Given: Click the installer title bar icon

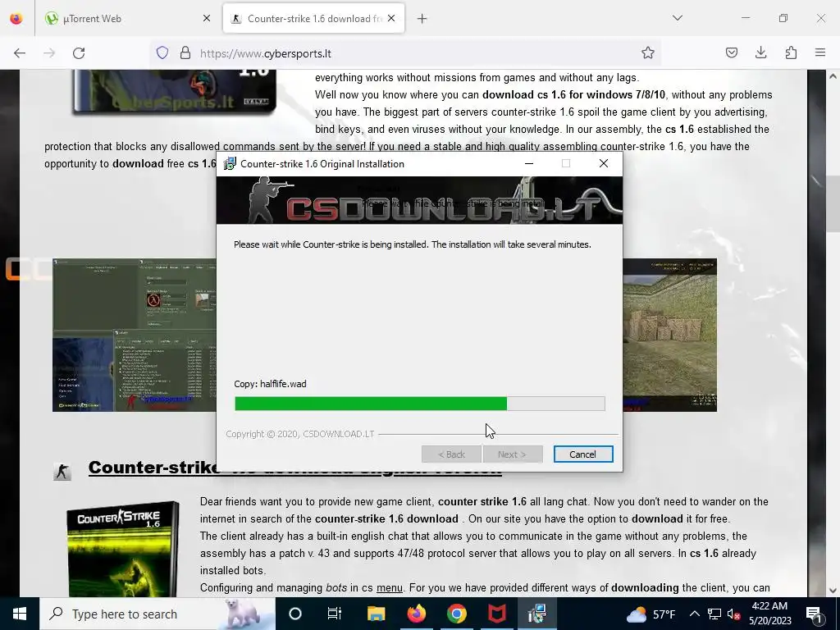Looking at the screenshot, I should [x=230, y=164].
